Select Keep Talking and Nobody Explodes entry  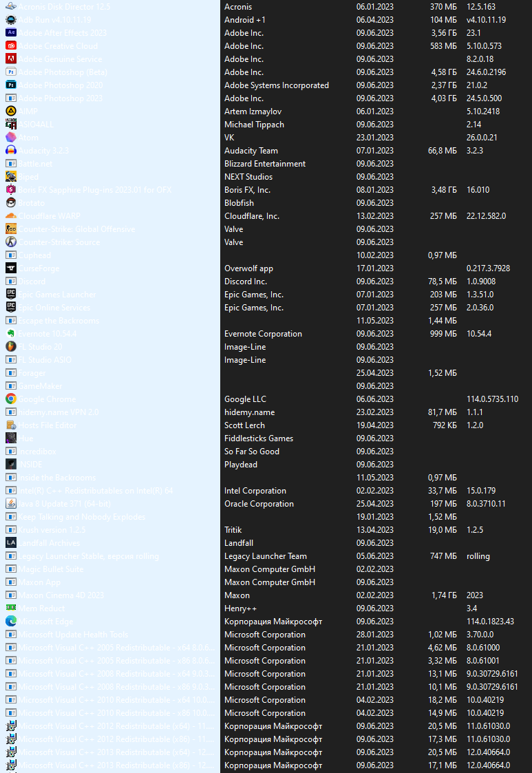coord(82,517)
